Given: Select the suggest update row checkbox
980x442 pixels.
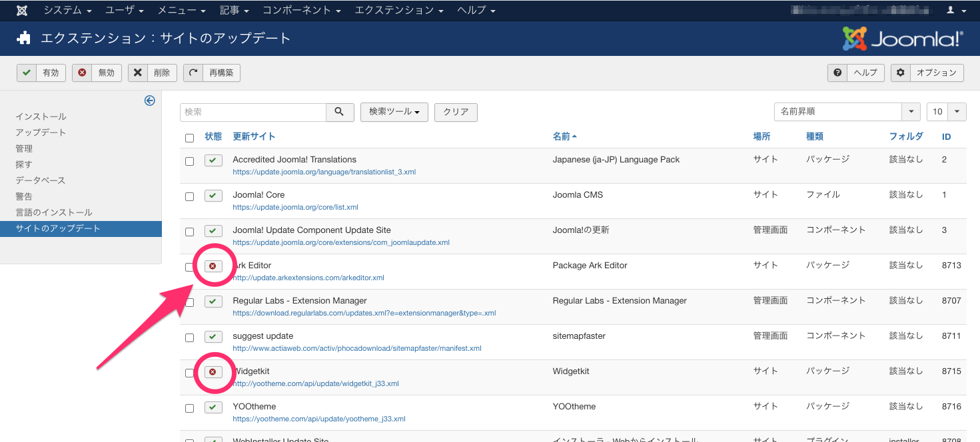Looking at the screenshot, I should (x=190, y=337).
